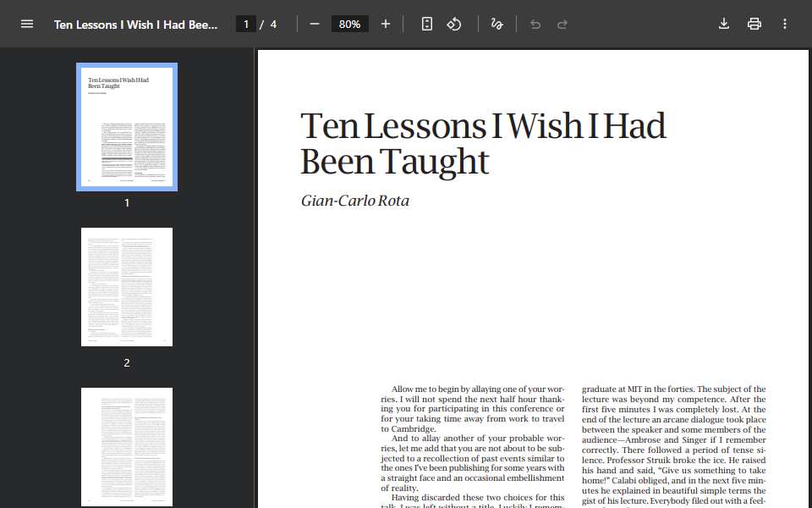Screen dimensions: 812x508
Task: Jump to page 3 thumbnail
Action: 127,447
